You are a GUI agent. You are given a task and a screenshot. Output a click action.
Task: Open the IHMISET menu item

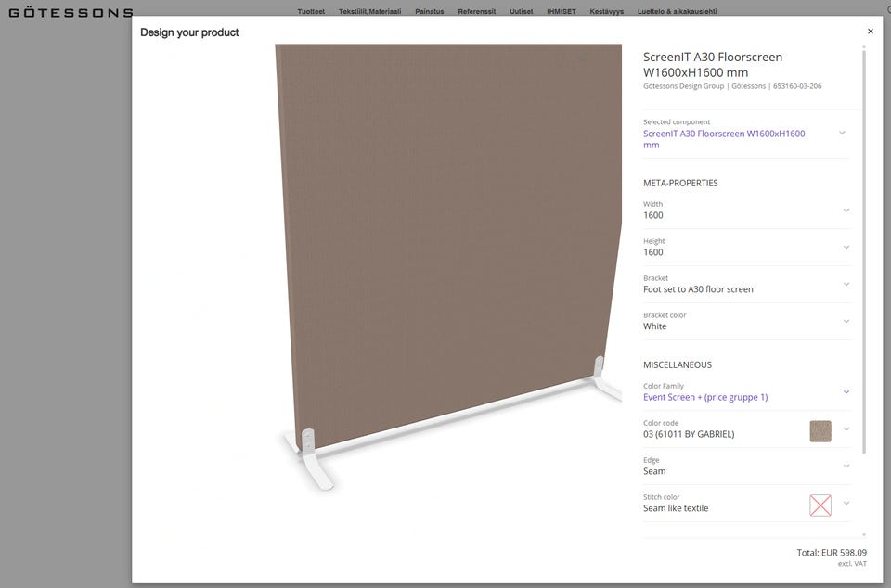pos(562,11)
